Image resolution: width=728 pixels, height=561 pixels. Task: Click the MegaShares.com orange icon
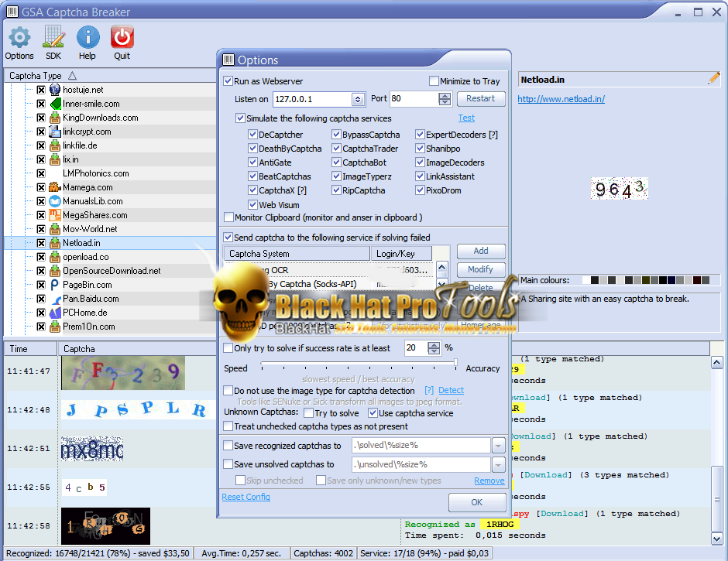tap(55, 215)
